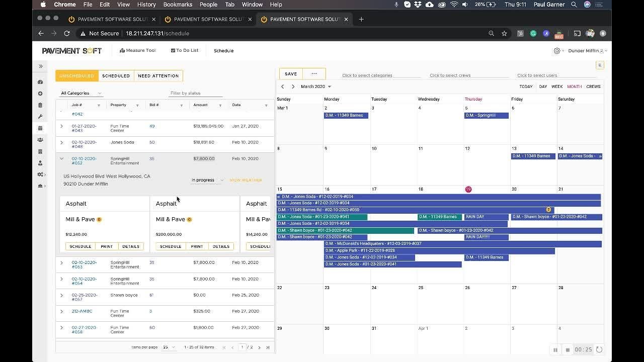Click Print on the $200,000.00 Asphalt card
The height and width of the screenshot is (362, 644).
(x=197, y=246)
